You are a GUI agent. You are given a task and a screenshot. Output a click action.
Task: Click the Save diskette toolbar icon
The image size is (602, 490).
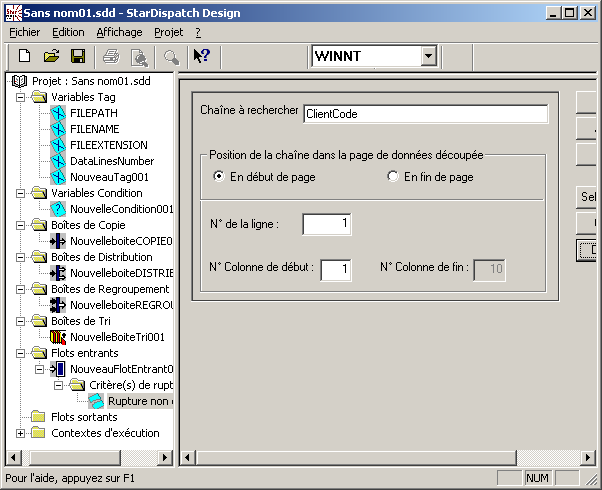[x=77, y=56]
